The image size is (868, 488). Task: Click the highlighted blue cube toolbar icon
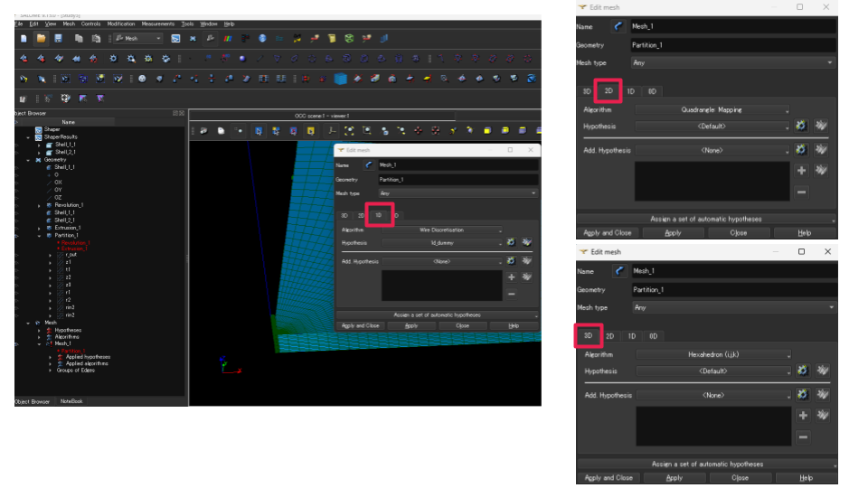340,79
